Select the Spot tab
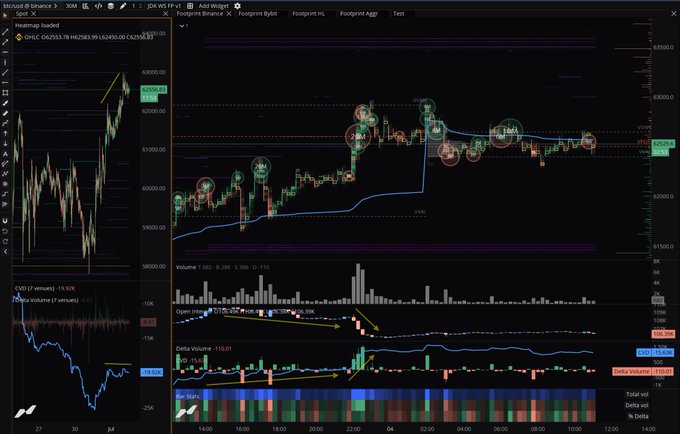Screen dimensions: 680x434 pos(22,14)
